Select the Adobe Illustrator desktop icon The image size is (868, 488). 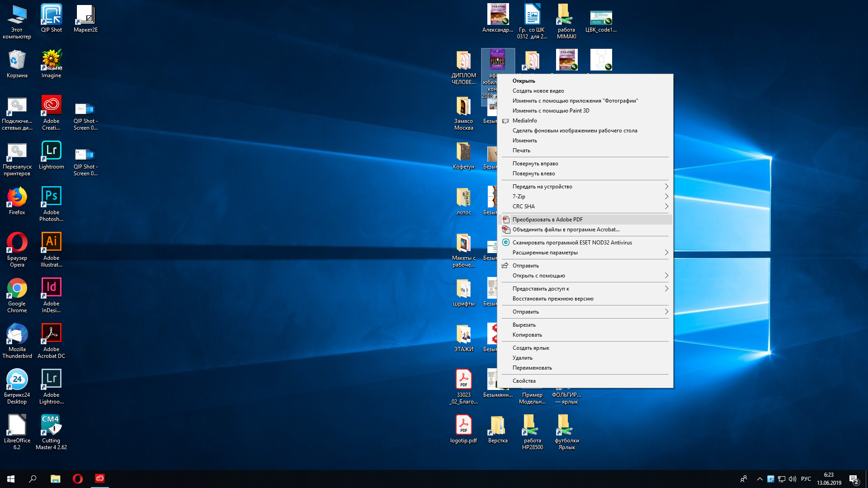coord(52,250)
